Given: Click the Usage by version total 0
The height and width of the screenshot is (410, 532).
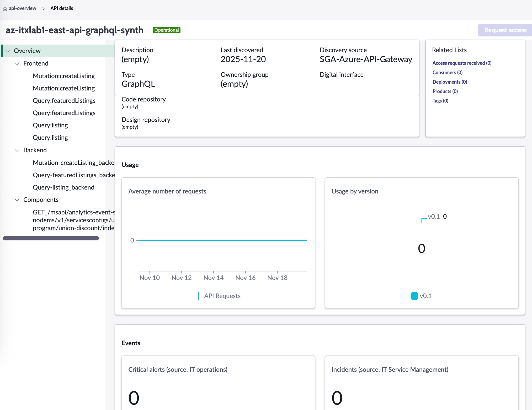Looking at the screenshot, I should point(422,249).
